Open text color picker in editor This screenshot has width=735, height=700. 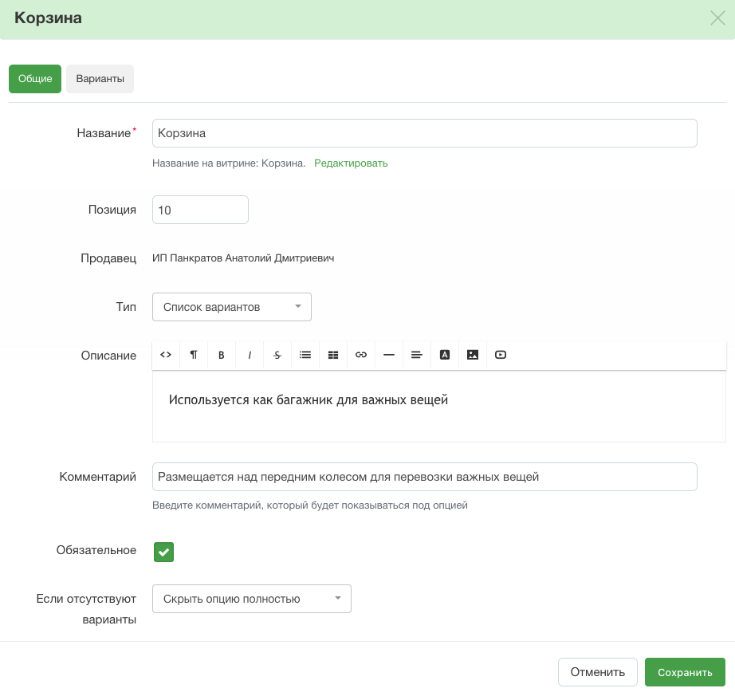point(445,355)
